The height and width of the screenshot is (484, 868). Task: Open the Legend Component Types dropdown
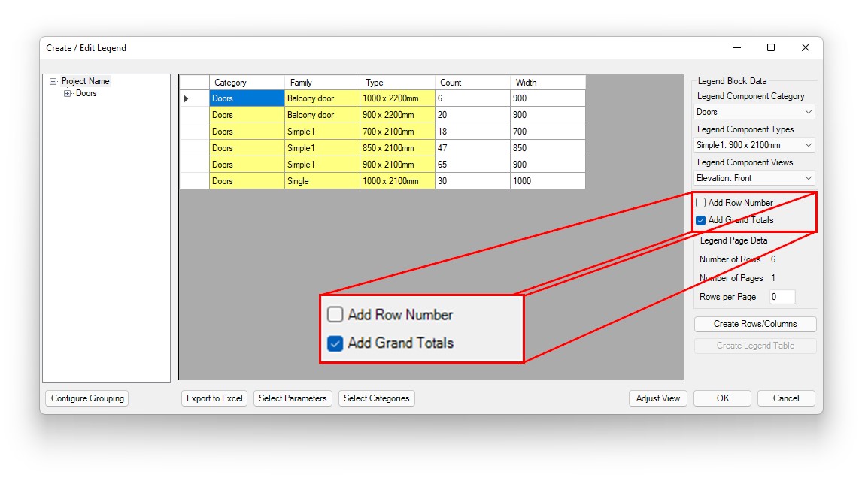[x=754, y=145]
